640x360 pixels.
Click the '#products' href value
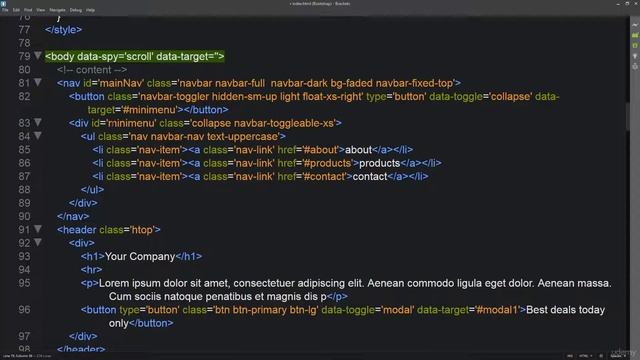[x=328, y=163]
